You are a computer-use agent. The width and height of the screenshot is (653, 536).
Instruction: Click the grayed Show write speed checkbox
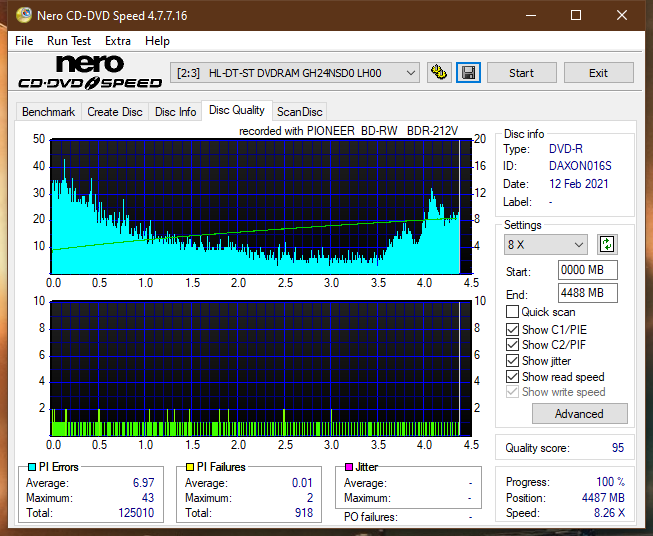[x=512, y=392]
